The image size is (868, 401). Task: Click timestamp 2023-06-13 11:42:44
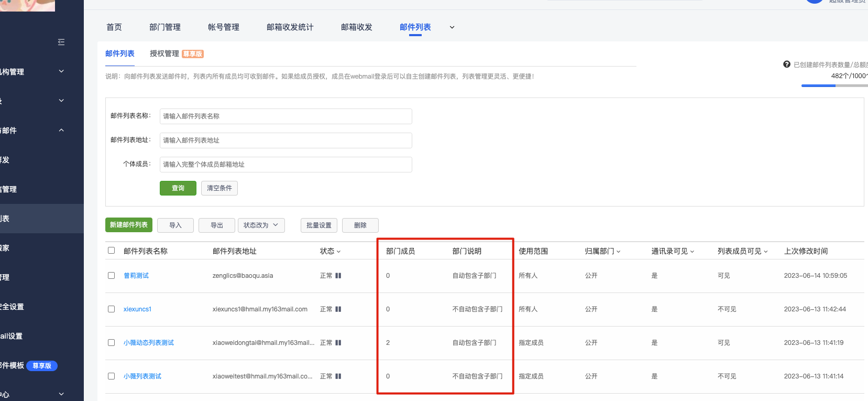coord(815,309)
